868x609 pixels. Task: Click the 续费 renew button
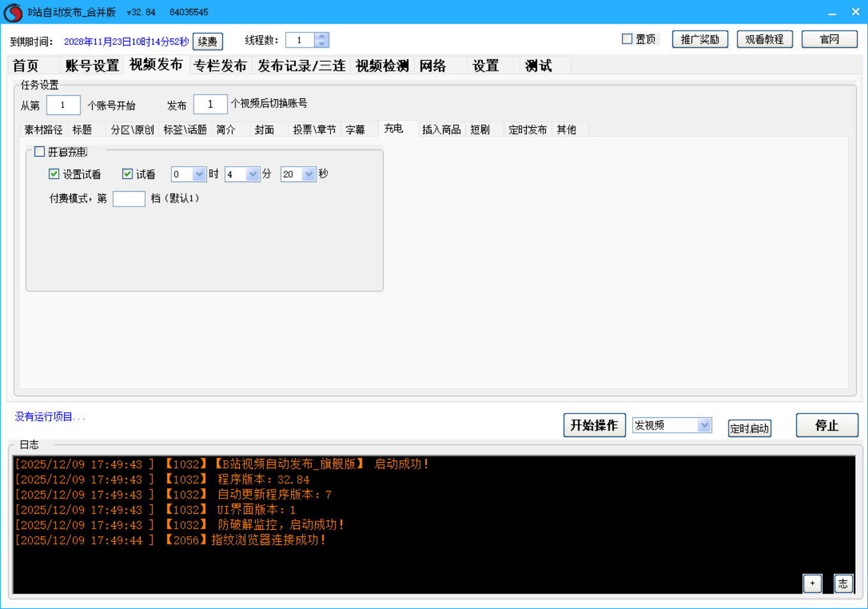[x=208, y=42]
